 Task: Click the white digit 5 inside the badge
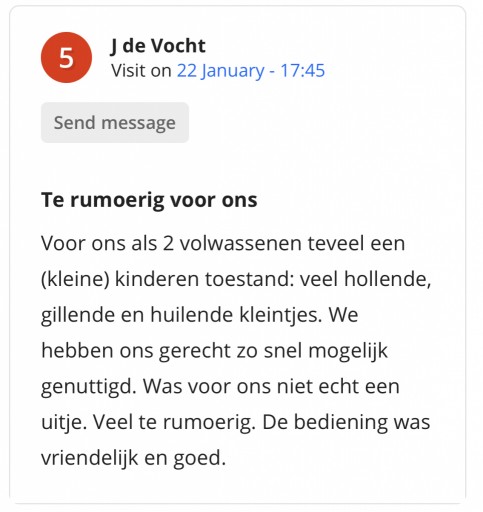(66, 58)
